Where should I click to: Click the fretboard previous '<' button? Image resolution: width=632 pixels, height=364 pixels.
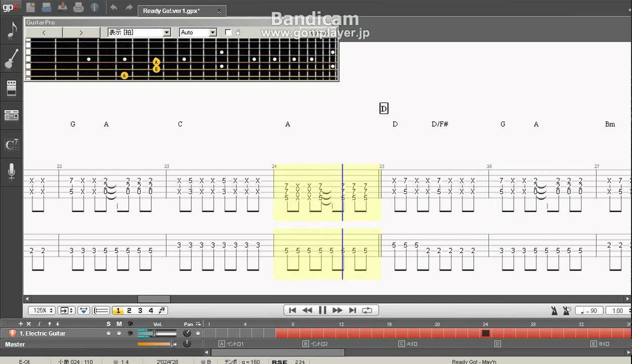(x=44, y=32)
